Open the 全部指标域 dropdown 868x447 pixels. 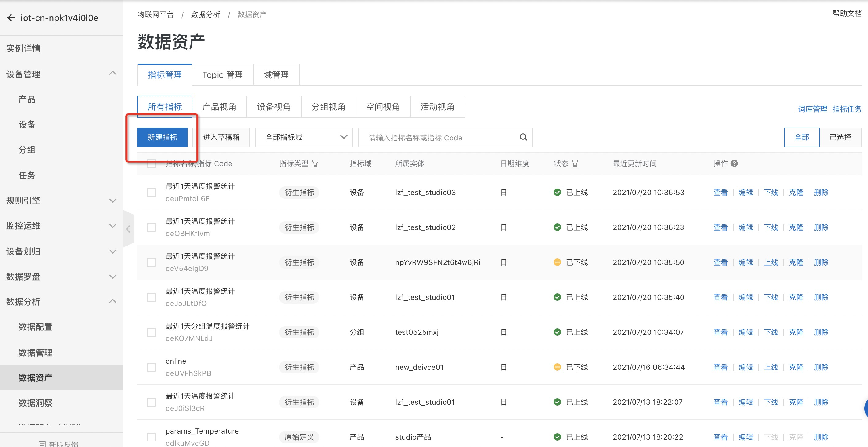pyautogui.click(x=304, y=137)
